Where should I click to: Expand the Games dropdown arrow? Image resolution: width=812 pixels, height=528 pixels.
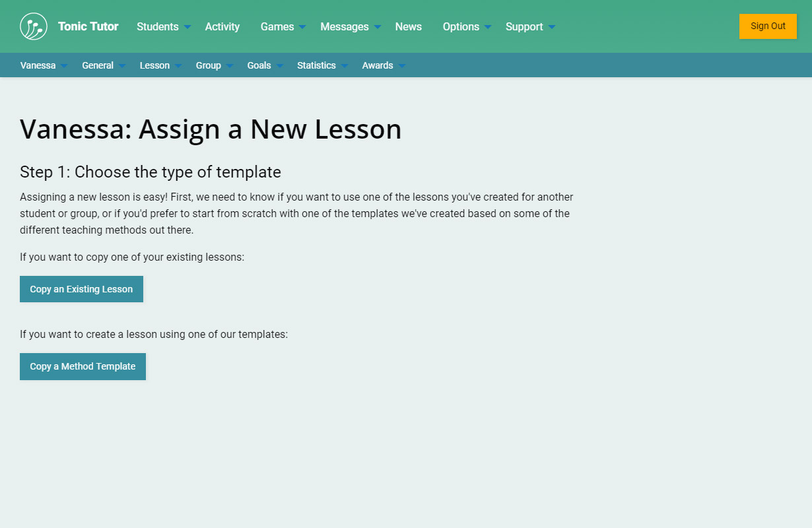[302, 27]
